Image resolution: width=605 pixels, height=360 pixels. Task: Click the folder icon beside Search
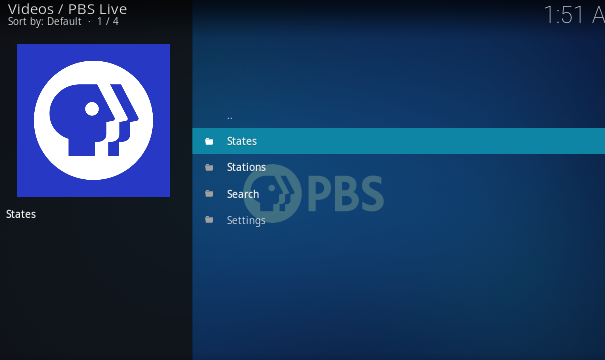coord(209,194)
